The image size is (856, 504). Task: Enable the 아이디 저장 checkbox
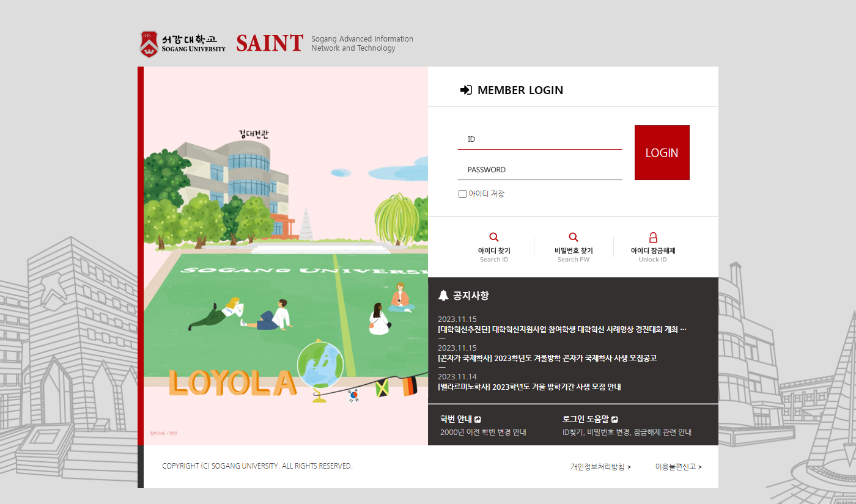[x=462, y=194]
